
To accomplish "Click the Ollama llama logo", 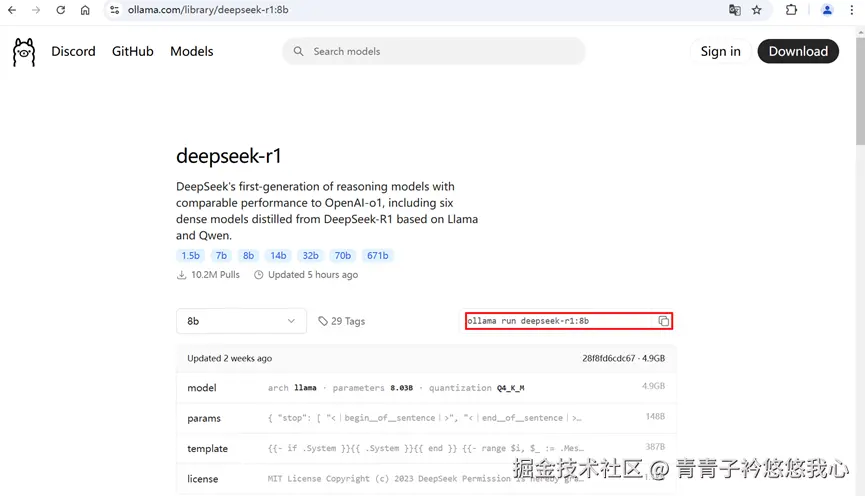I will coord(24,52).
